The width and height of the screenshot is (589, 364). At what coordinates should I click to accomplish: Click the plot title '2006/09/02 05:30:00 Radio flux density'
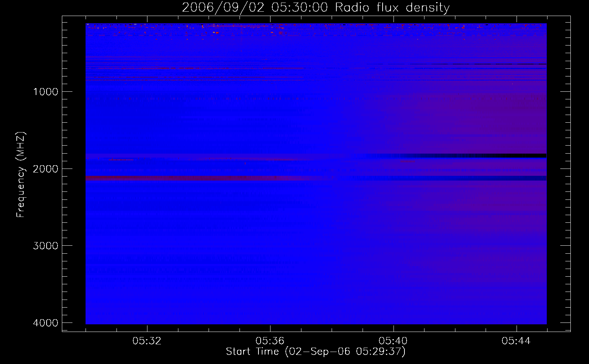(316, 7)
